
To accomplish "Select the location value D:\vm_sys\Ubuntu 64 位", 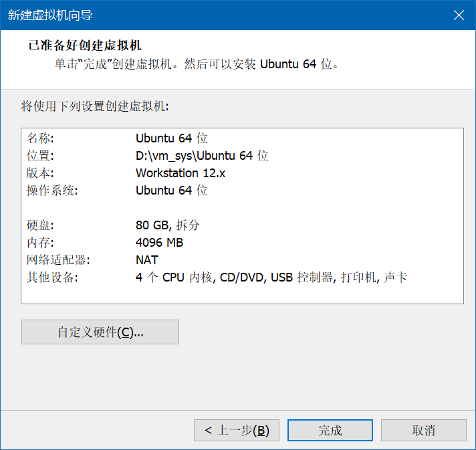I will pos(202,156).
